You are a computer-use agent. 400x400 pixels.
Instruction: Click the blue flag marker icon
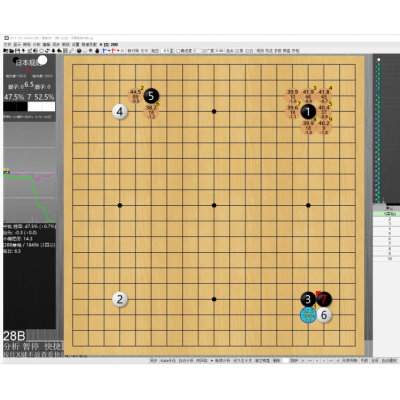104,51
